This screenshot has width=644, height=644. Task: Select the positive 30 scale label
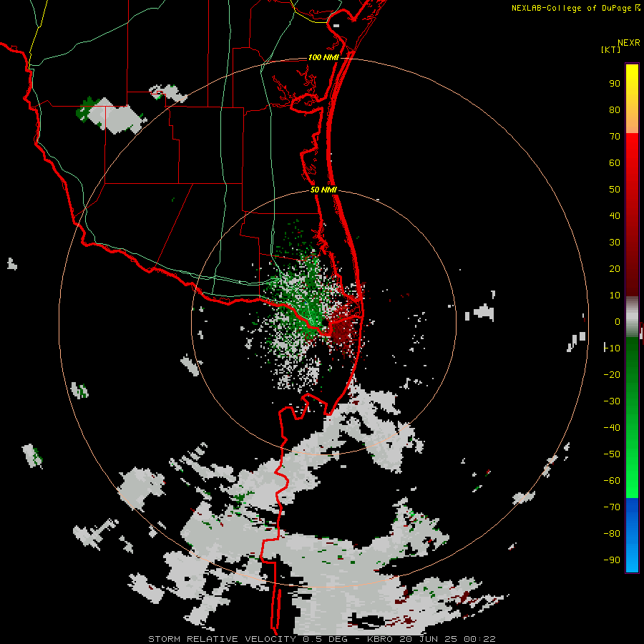click(615, 243)
